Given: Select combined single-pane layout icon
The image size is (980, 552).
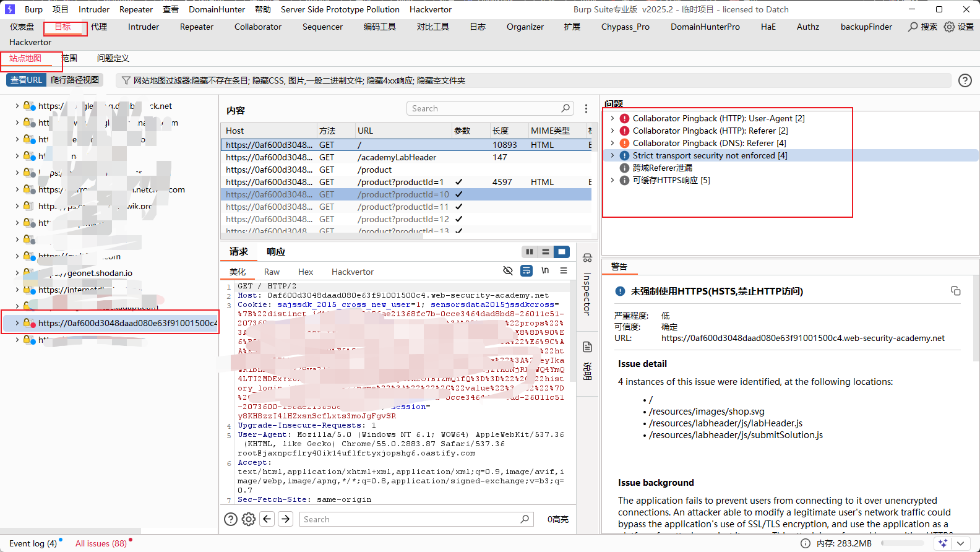Looking at the screenshot, I should click(x=561, y=252).
